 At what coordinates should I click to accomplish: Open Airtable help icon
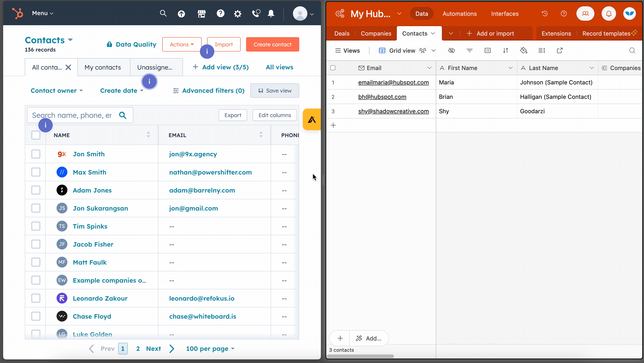564,14
